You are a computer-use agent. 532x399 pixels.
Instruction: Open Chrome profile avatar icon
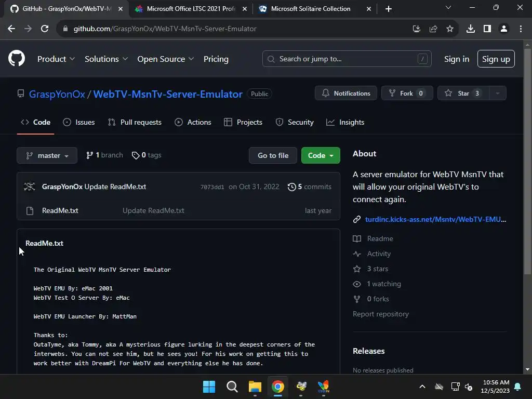504,29
